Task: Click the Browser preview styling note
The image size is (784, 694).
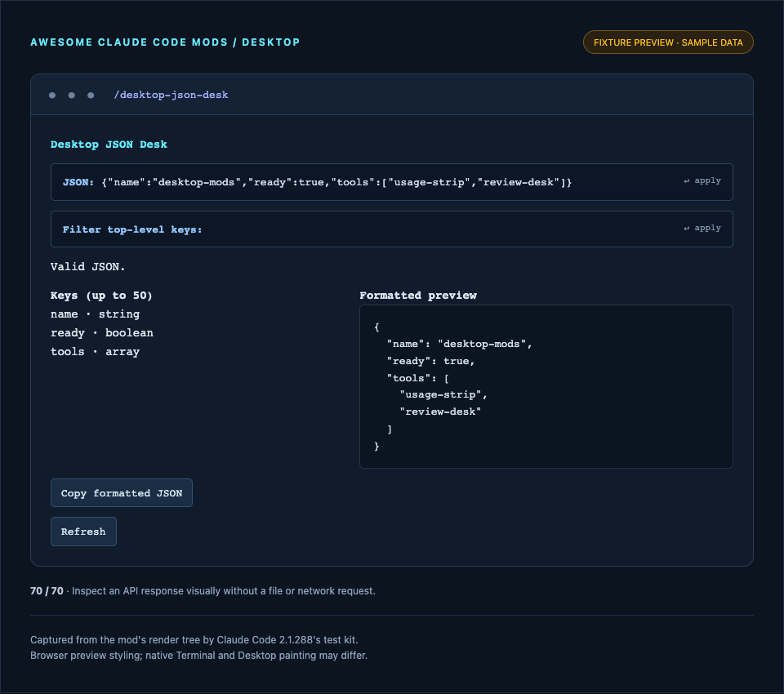Action: coord(198,656)
